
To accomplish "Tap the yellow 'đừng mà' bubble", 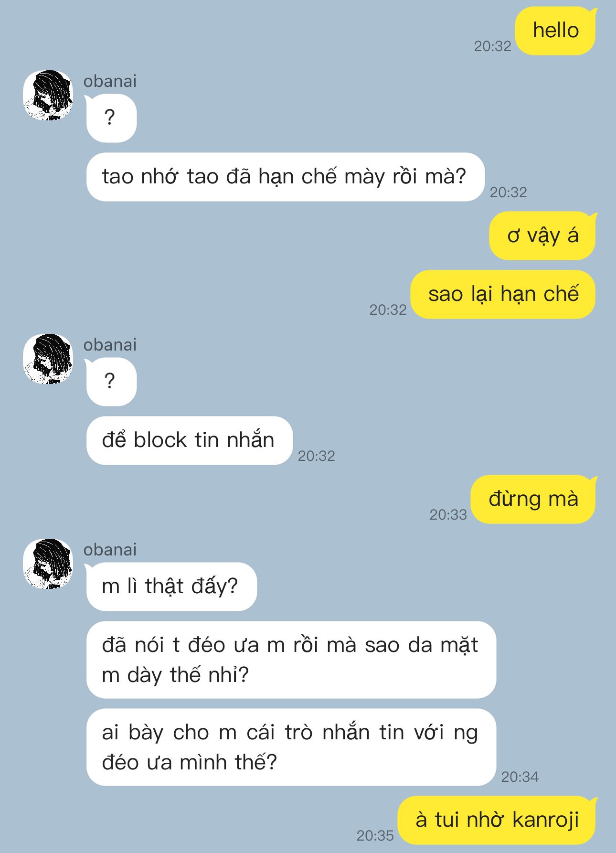I will coord(533,499).
